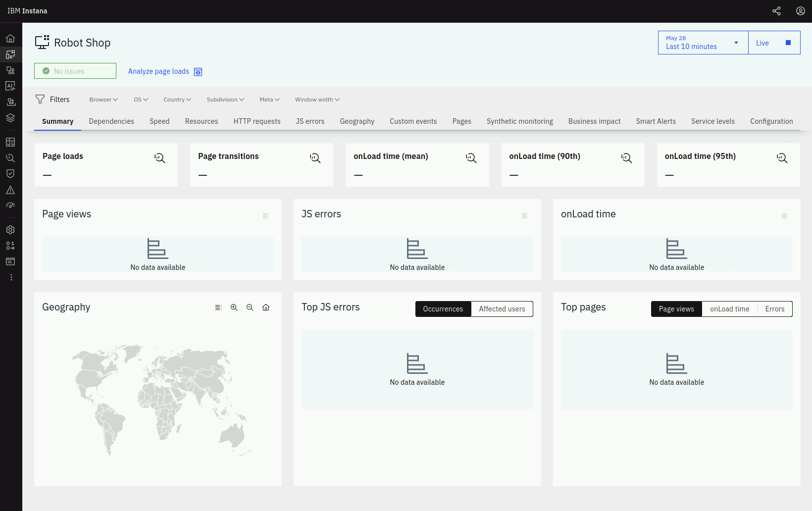Switch to the Geography tab

(357, 121)
